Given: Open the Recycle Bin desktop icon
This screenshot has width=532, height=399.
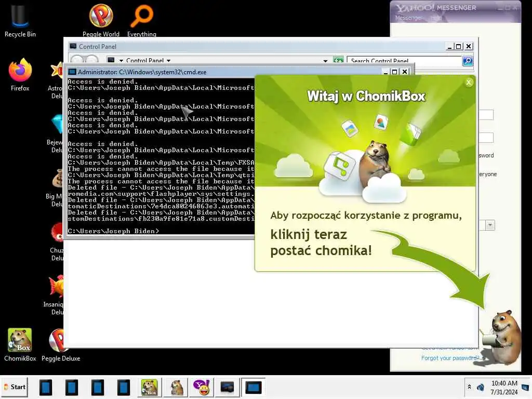Looking at the screenshot, I should (20, 20).
